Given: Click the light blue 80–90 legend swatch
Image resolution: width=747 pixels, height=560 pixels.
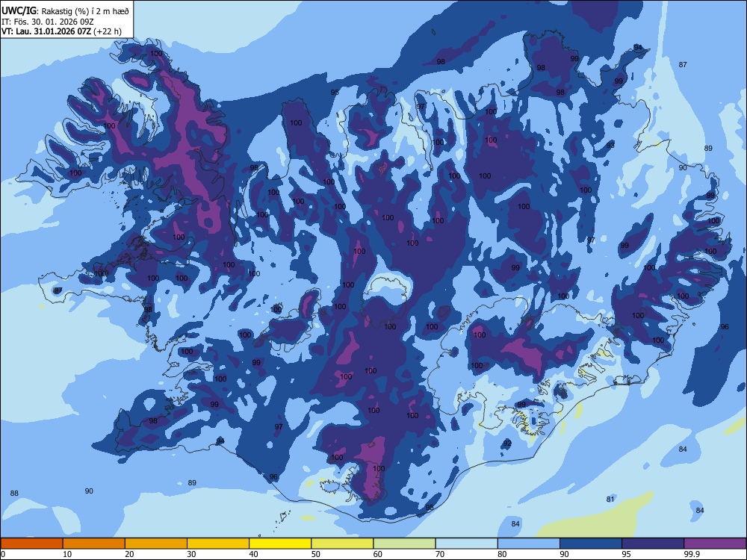Looking at the screenshot, I should click(529, 544).
